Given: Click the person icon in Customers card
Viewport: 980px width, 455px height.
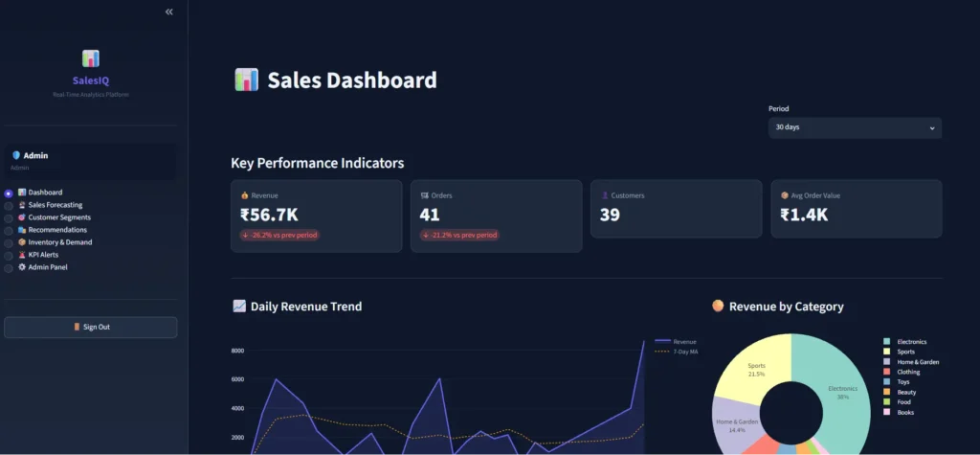Looking at the screenshot, I should click(x=605, y=195).
